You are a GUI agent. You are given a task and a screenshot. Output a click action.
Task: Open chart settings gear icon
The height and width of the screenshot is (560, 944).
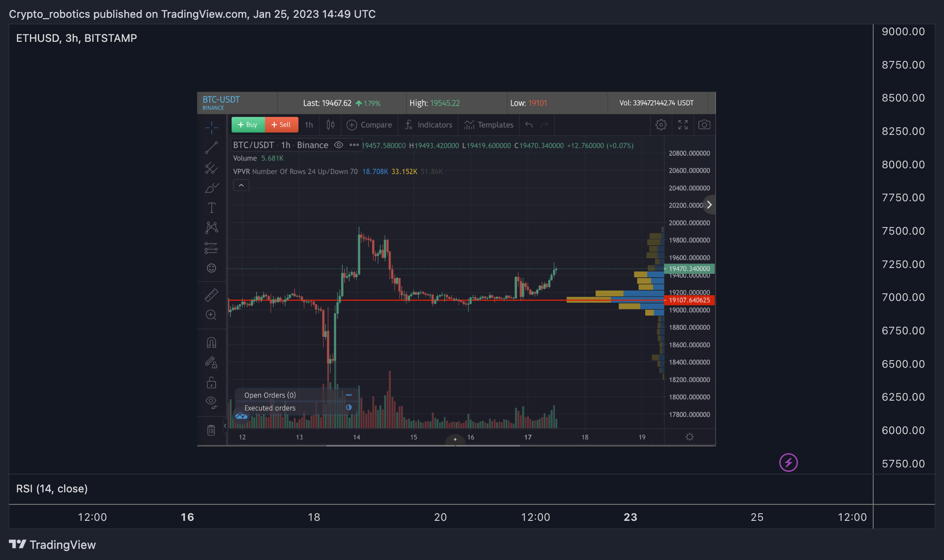click(x=661, y=125)
